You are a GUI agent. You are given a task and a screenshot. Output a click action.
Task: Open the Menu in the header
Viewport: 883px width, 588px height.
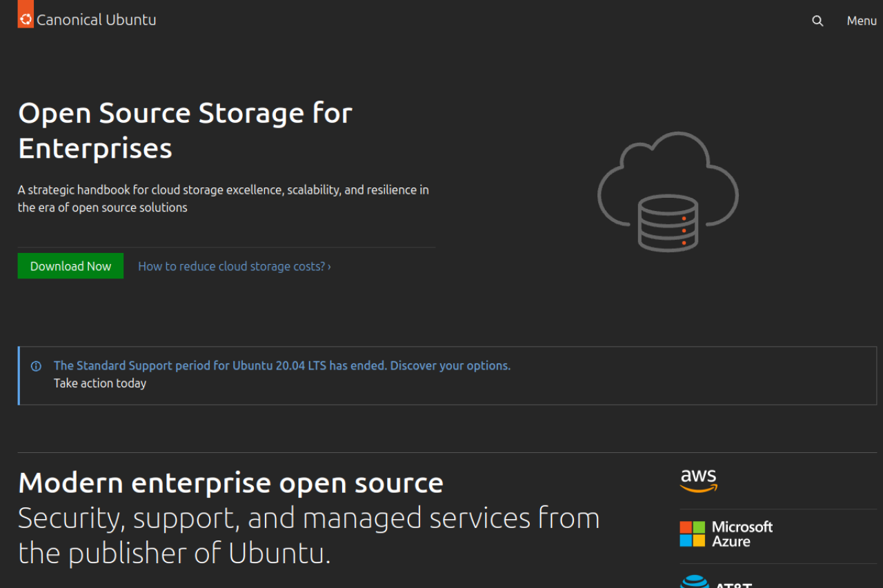(862, 21)
